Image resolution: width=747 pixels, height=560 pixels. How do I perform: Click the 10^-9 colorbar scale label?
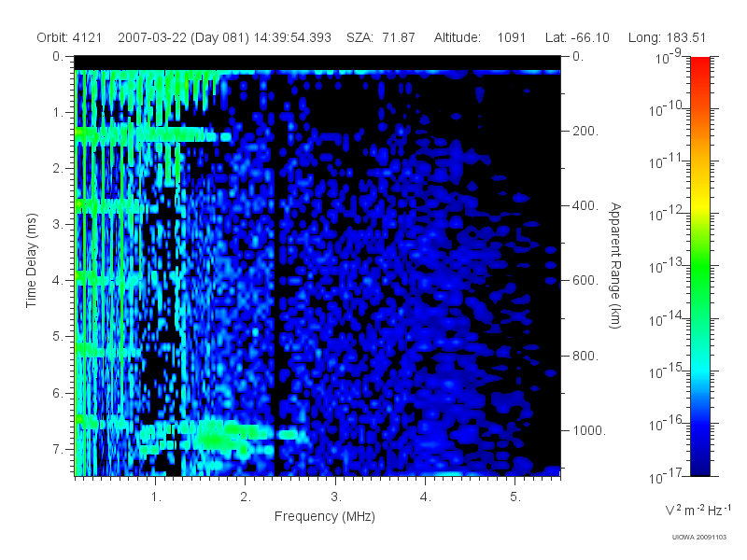click(x=669, y=57)
